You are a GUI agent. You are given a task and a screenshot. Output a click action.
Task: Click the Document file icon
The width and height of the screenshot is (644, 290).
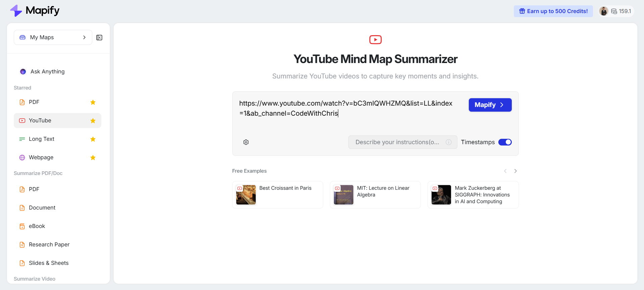pyautogui.click(x=22, y=208)
